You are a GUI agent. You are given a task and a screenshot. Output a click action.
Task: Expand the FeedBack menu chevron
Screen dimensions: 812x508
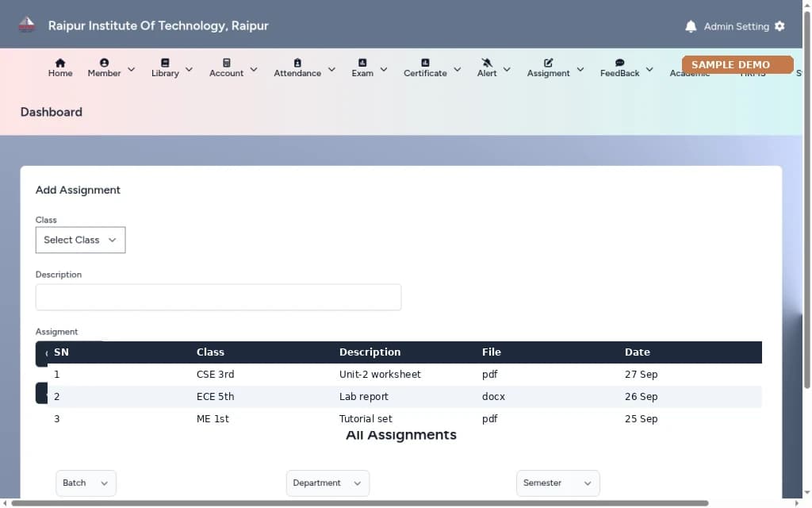(x=649, y=69)
